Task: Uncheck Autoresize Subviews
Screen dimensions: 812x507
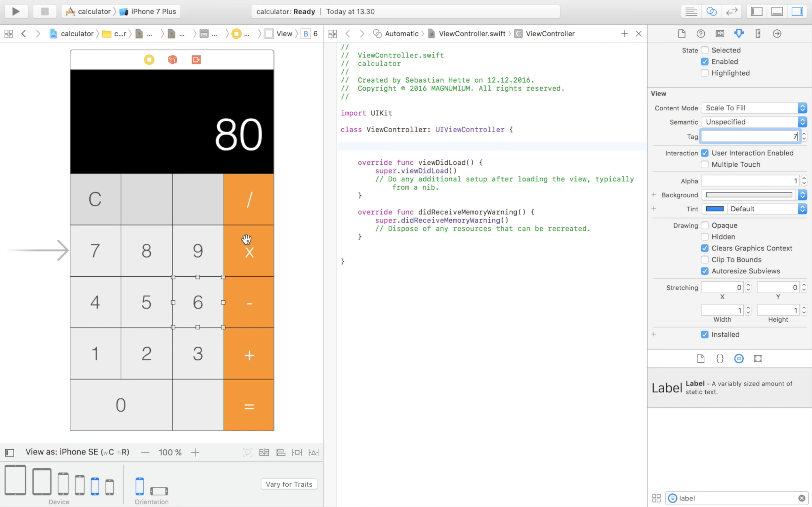Action: tap(705, 271)
